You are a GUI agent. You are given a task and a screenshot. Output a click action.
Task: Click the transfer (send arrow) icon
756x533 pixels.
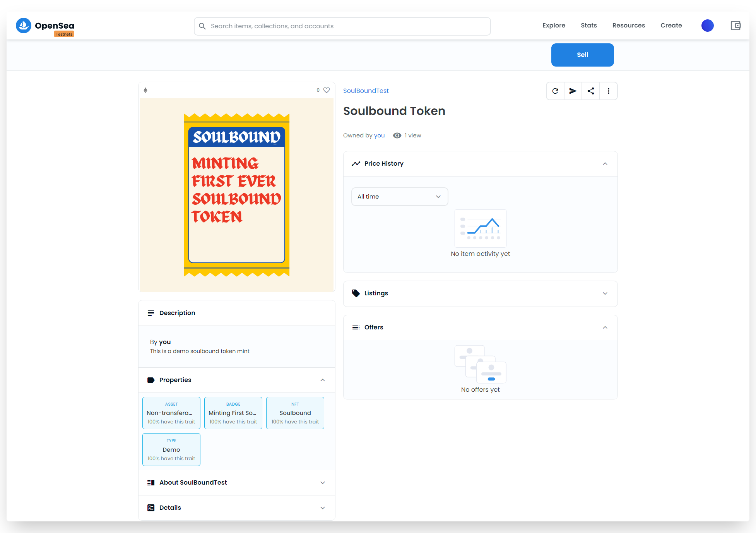[x=573, y=91]
